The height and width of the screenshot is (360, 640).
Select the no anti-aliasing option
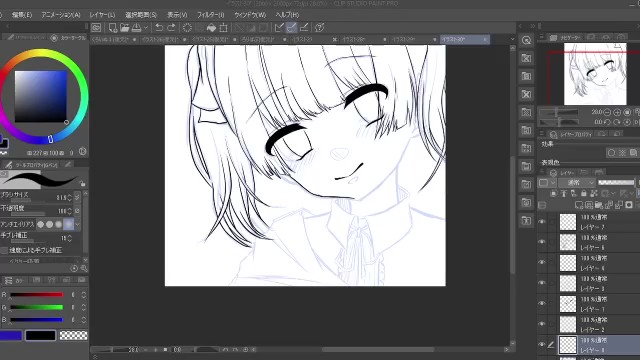point(40,224)
